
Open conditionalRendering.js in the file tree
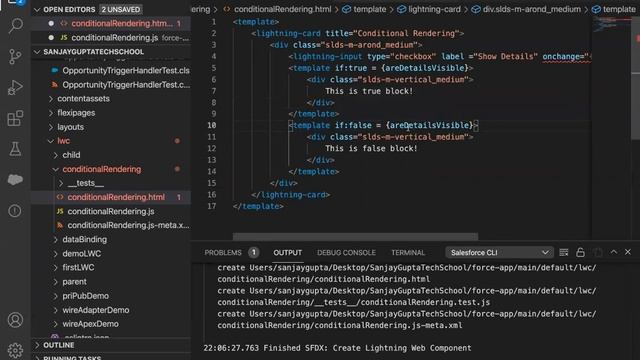(x=110, y=211)
